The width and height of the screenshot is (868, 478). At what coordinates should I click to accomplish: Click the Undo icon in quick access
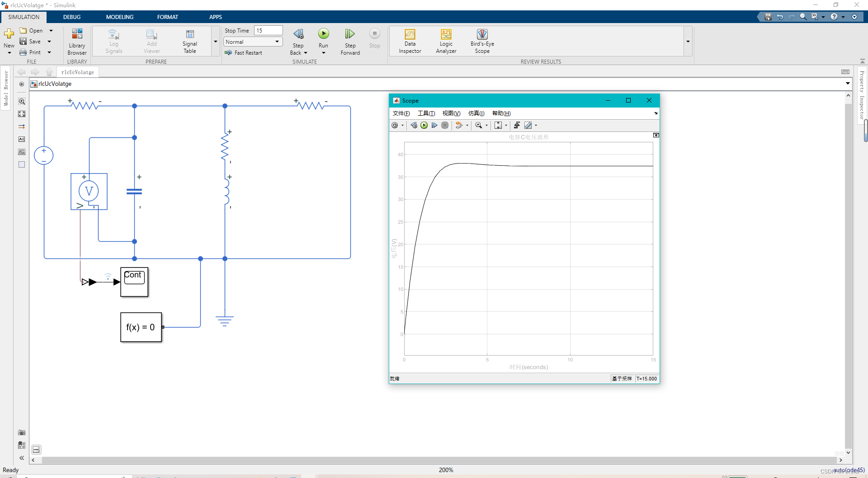[x=780, y=17]
